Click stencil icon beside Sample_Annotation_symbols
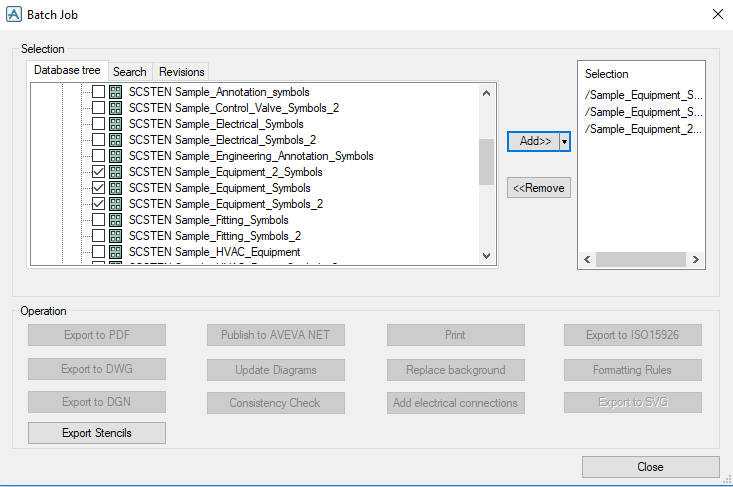Viewport: 733px width, 487px height. pyautogui.click(x=115, y=92)
